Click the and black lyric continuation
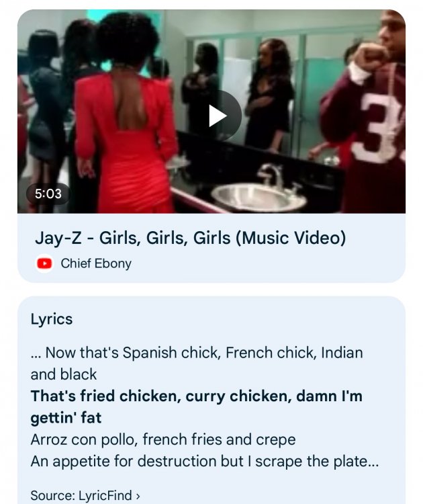Image resolution: width=423 pixels, height=504 pixels. click(64, 374)
